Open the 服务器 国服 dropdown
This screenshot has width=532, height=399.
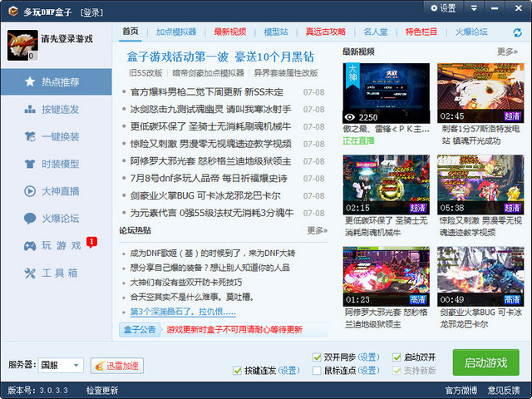pos(61,365)
